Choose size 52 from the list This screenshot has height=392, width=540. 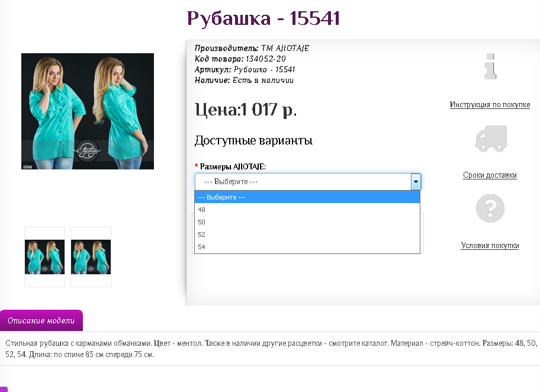coord(307,234)
